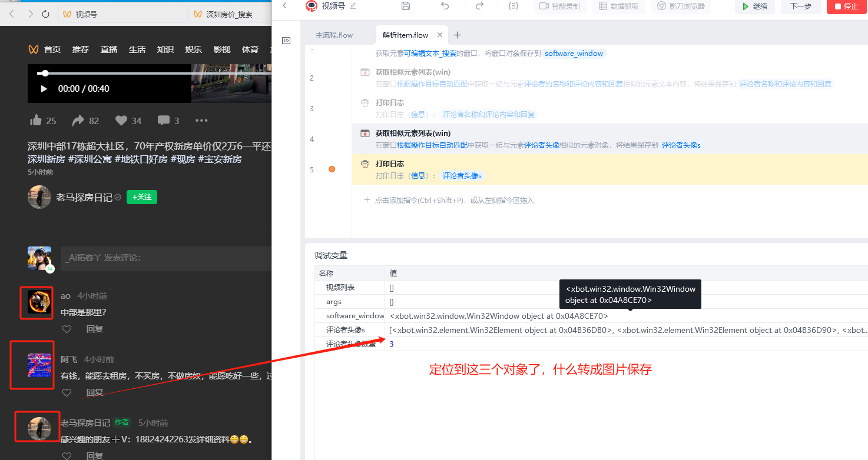Screen dimensions: 868x460
Task: Switch to the 主流程.flow tab
Action: pos(334,35)
